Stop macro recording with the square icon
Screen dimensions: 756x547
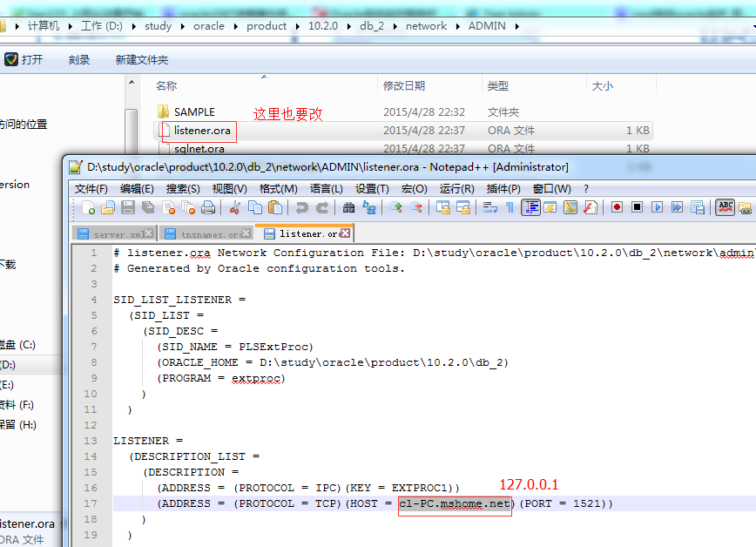tap(637, 207)
